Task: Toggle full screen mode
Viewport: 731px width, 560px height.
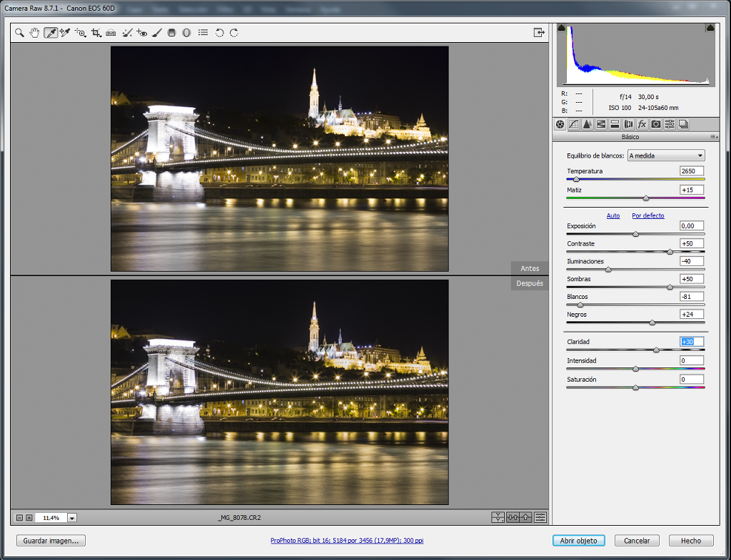Action: [539, 33]
